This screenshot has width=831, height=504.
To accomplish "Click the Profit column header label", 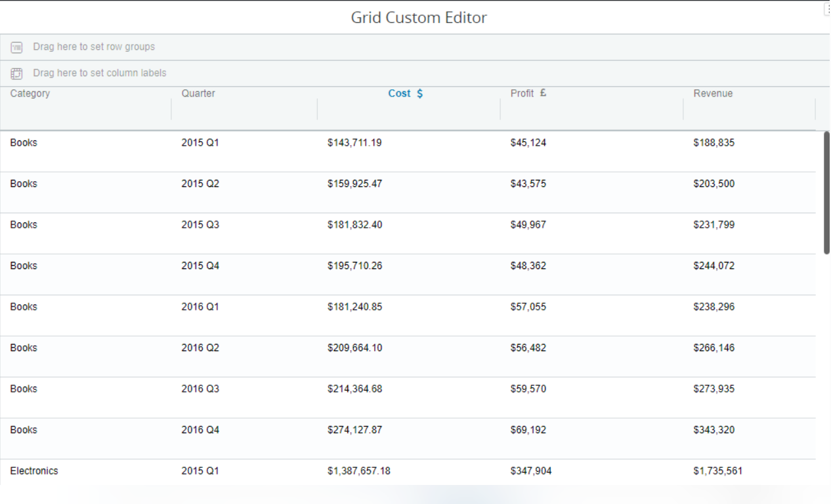I will [522, 94].
